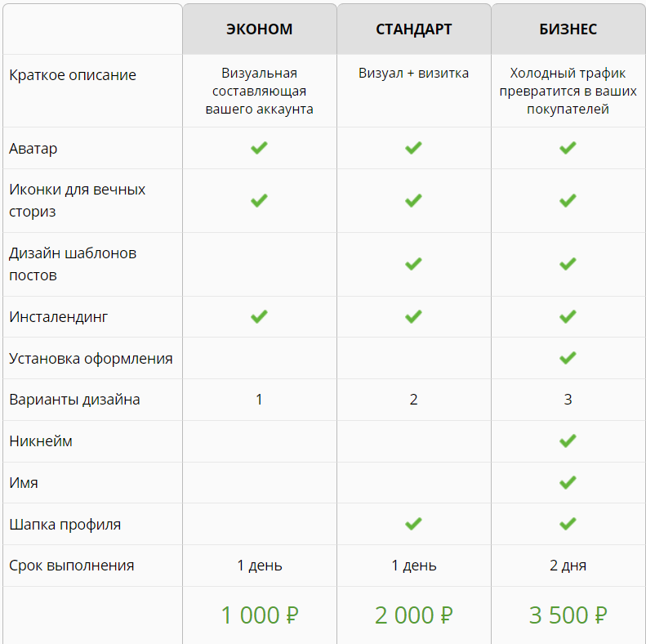
Task: Click Установка оформления checkmark in БИЗНЕС column
Action: 568,358
